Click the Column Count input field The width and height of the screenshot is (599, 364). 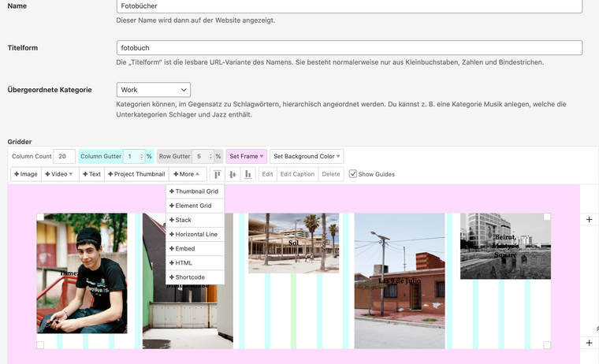[64, 156]
